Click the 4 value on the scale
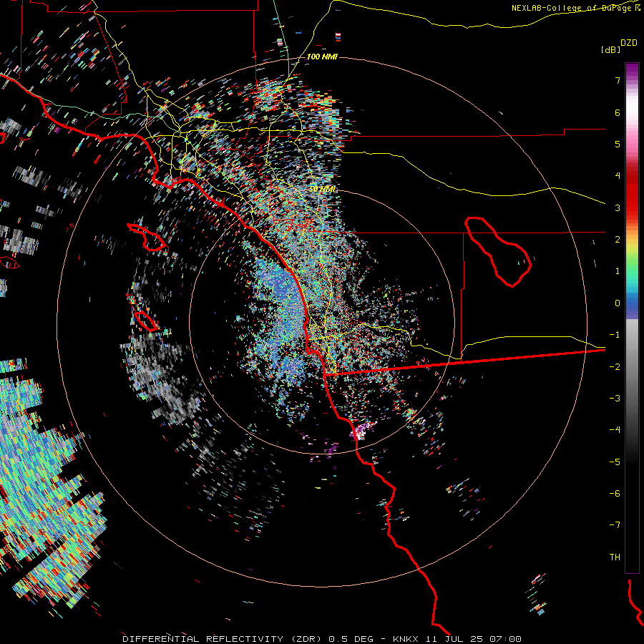The height and width of the screenshot is (644, 644). tap(618, 176)
